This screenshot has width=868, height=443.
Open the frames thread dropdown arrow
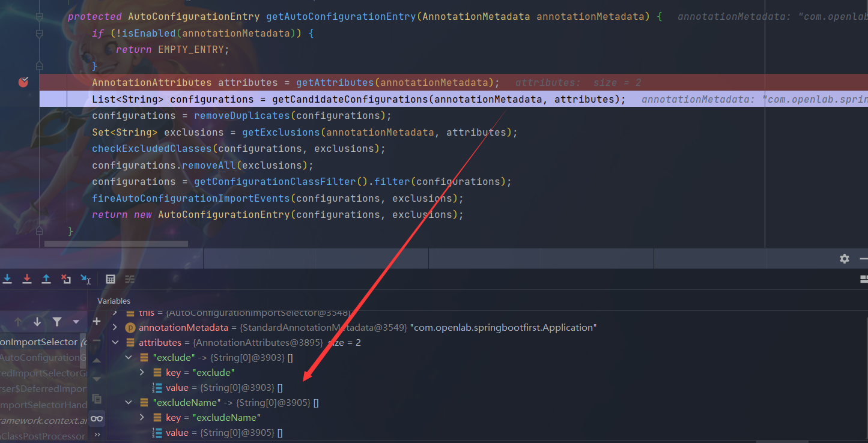click(76, 322)
